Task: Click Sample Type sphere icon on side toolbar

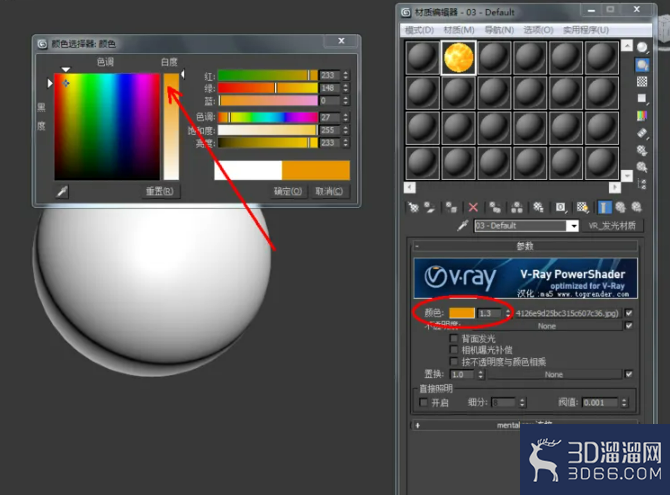Action: click(x=642, y=47)
